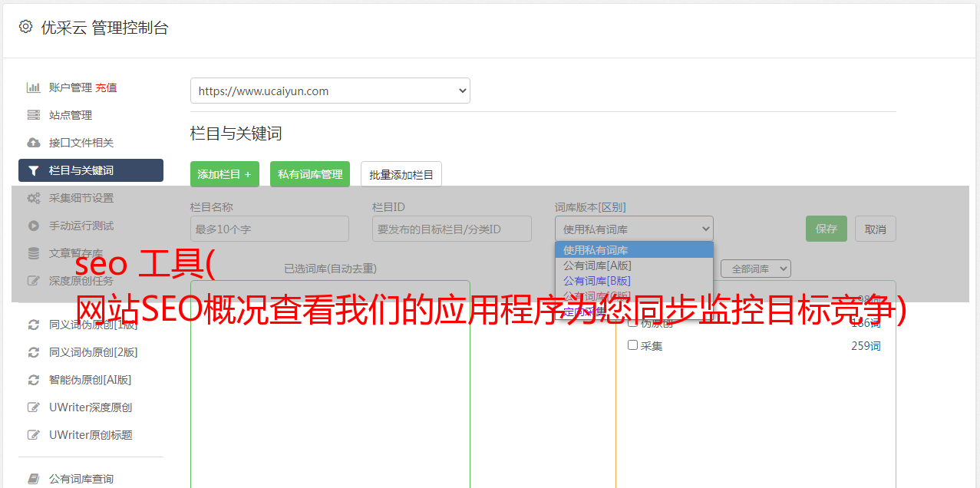The height and width of the screenshot is (488, 980).
Task: Click the cloud upload icon for 接口文件相关
Action: click(x=34, y=143)
